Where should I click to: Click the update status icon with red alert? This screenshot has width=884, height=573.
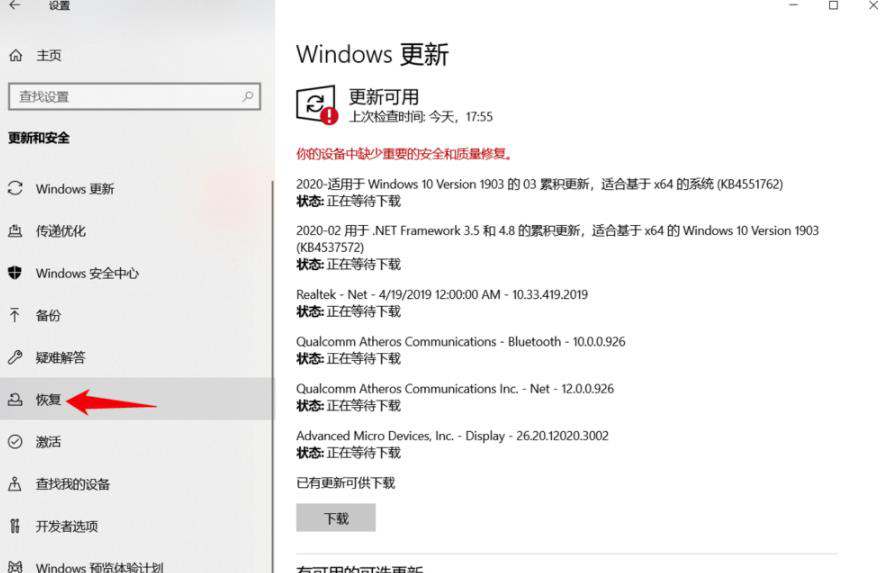coord(317,105)
